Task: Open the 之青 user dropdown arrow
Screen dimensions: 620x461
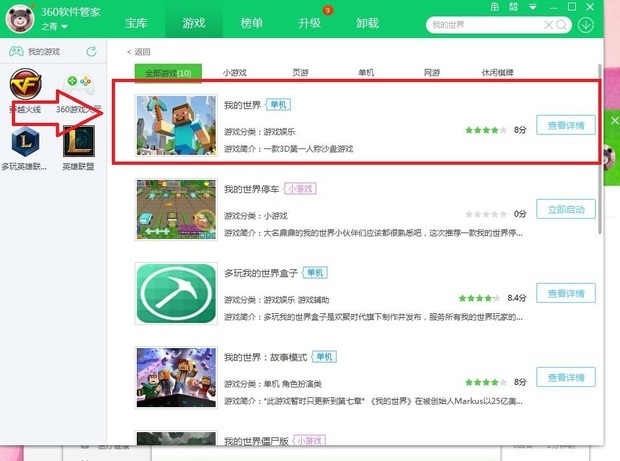Action: pos(64,27)
